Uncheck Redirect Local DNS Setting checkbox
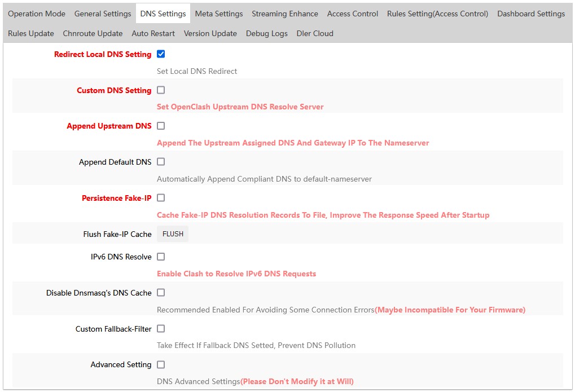The height and width of the screenshot is (392, 575). (161, 54)
